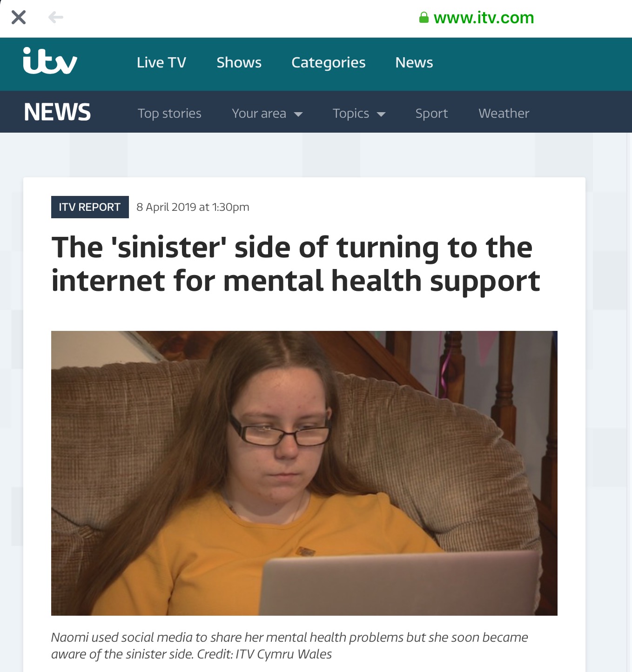Open the Shows menu item
Viewport: 632px width, 672px height.
click(239, 62)
